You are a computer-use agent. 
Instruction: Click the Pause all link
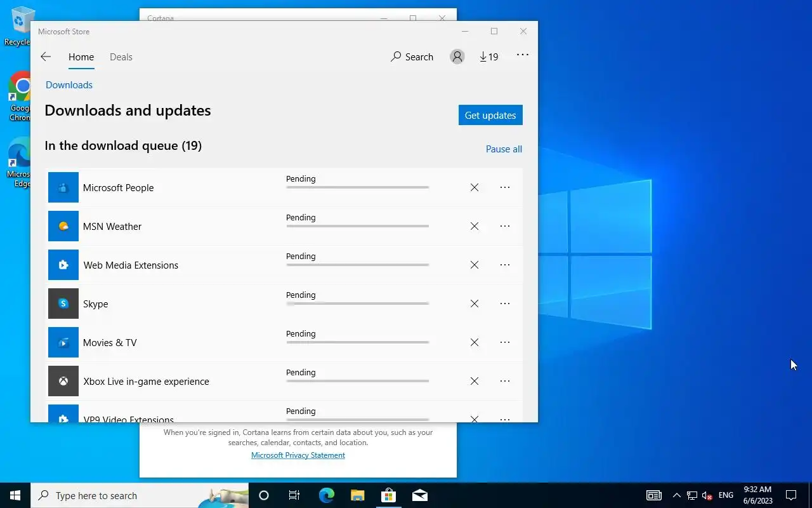point(504,149)
